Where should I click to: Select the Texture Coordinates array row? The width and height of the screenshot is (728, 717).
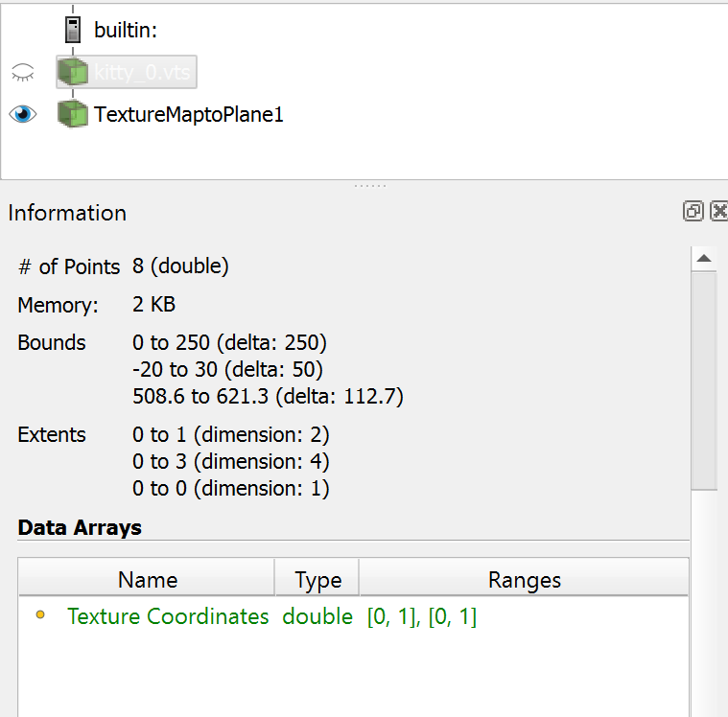[168, 616]
